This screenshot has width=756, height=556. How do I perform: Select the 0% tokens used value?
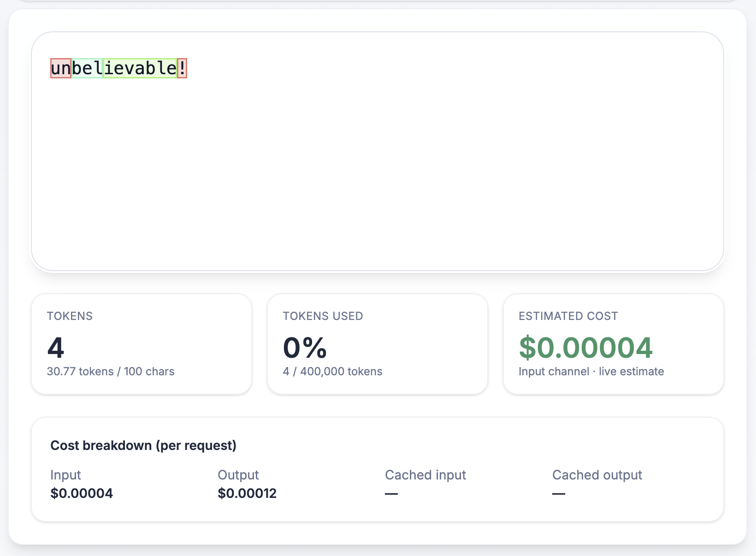pos(305,348)
